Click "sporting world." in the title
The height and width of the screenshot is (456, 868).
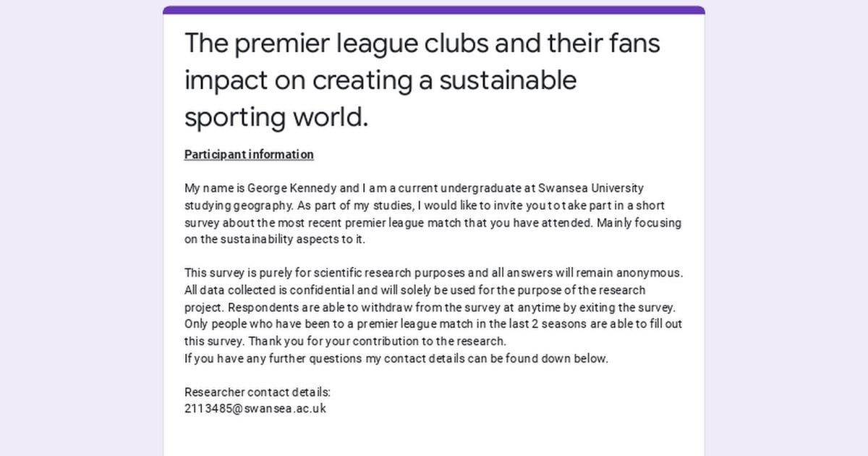(276, 117)
